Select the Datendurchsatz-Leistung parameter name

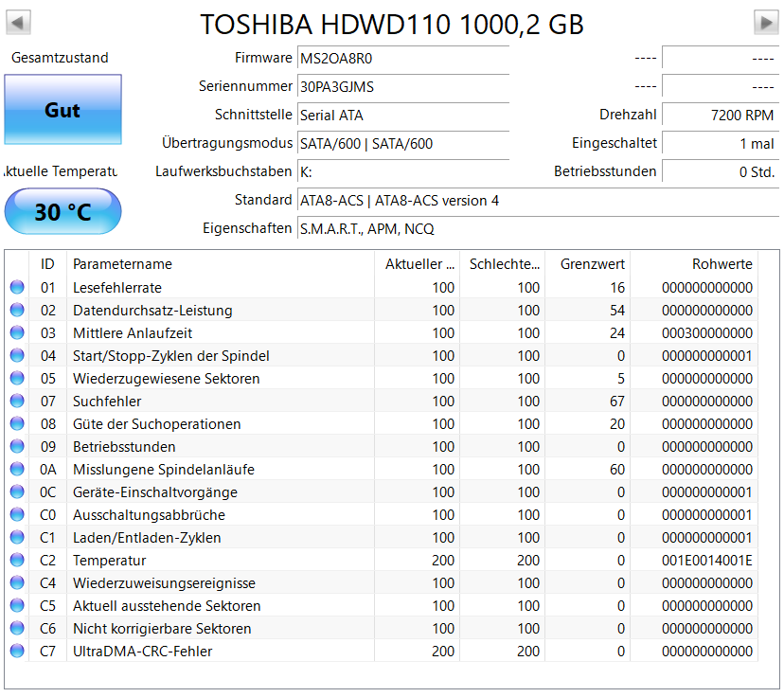[x=152, y=311]
